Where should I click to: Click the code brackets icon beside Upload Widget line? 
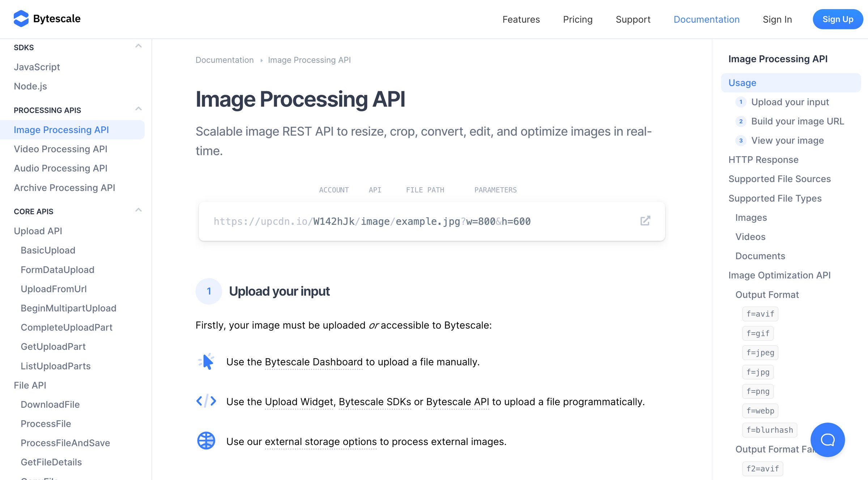[206, 401]
